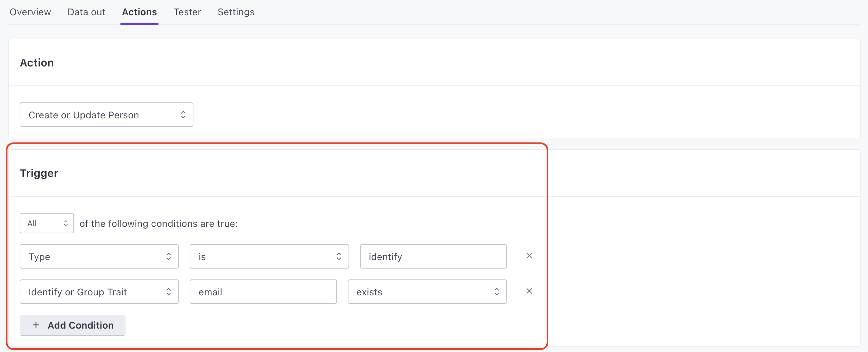Image resolution: width=868 pixels, height=352 pixels.
Task: Delete the email exists trait condition
Action: coord(529,291)
